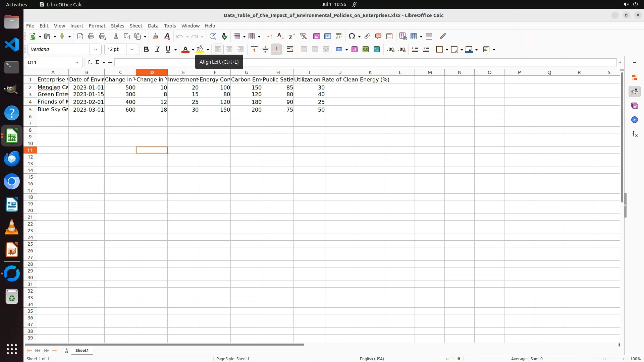
Task: Open Special Character omega icon
Action: point(352,37)
